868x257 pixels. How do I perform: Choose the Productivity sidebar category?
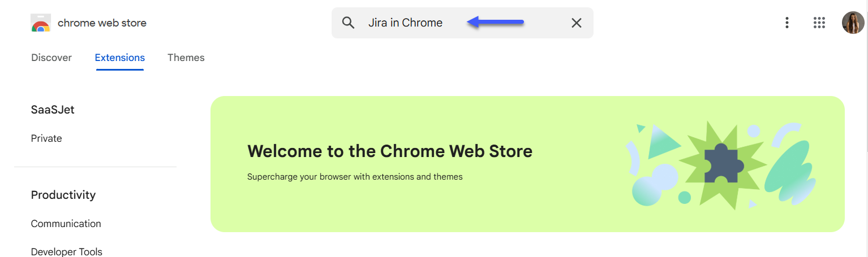(63, 195)
